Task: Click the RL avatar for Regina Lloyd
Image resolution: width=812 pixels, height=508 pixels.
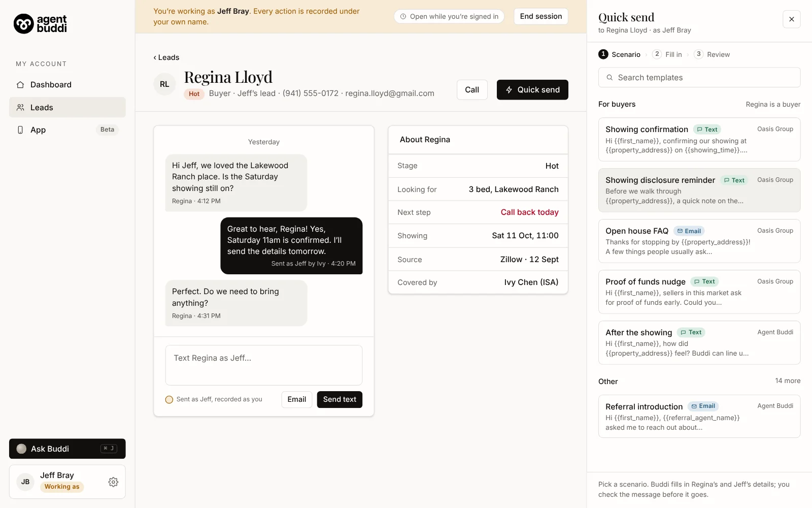Action: pyautogui.click(x=164, y=84)
